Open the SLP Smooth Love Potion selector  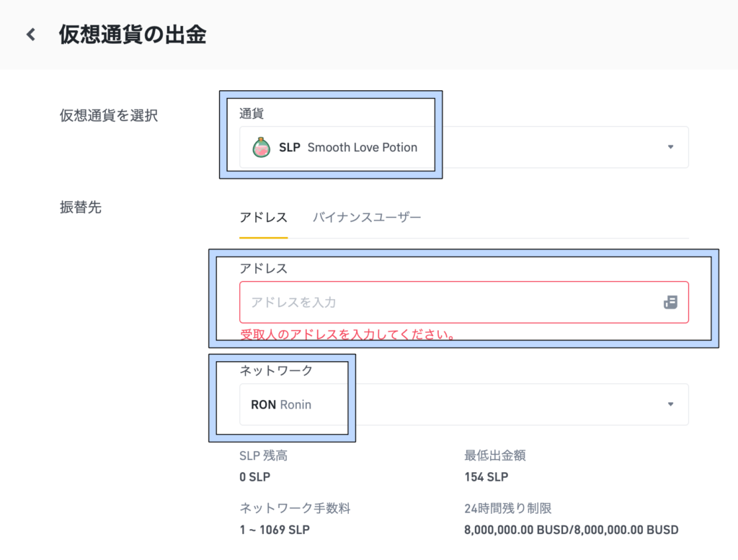463,147
